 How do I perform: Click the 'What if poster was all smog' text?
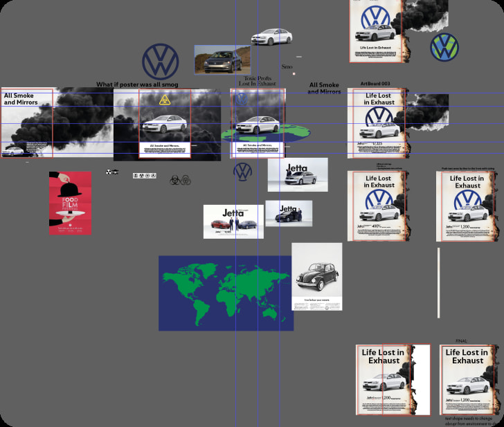tap(137, 84)
